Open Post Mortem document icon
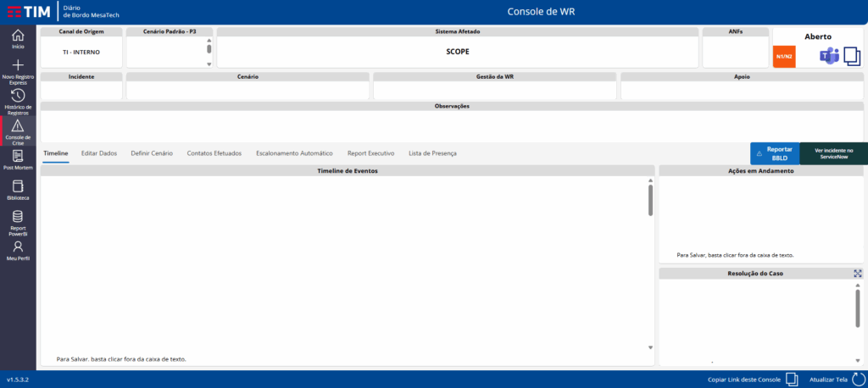The image size is (868, 388). (x=18, y=156)
